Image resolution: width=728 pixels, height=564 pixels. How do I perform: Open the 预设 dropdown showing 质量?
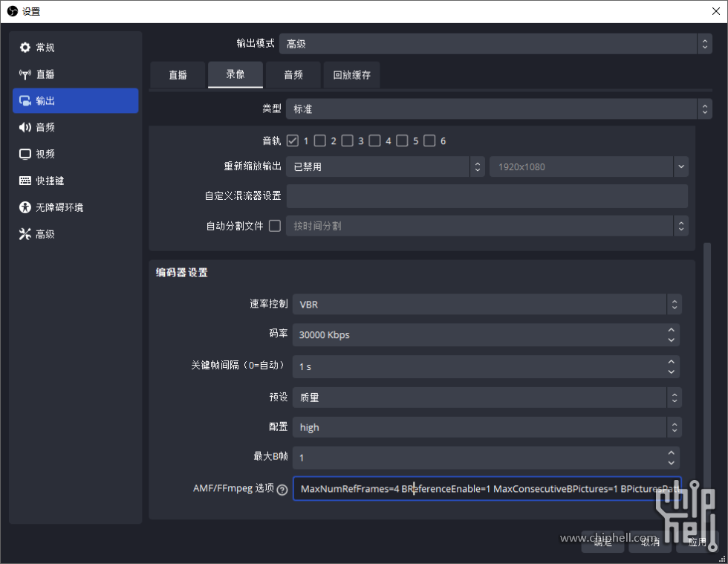tap(487, 398)
